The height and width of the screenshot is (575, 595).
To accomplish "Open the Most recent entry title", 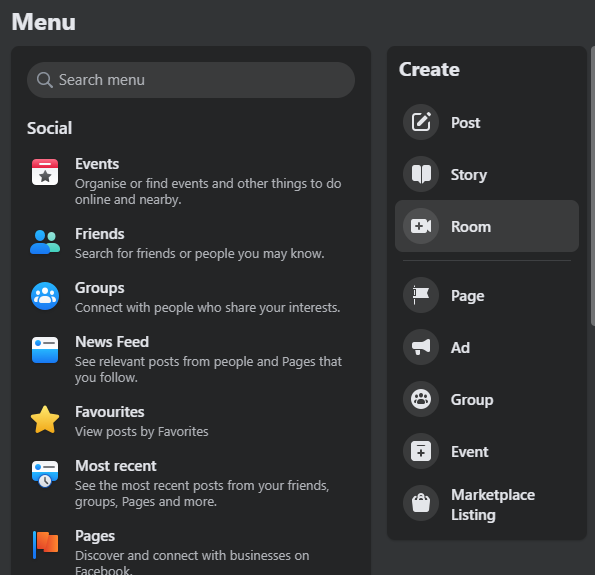I will pyautogui.click(x=116, y=466).
